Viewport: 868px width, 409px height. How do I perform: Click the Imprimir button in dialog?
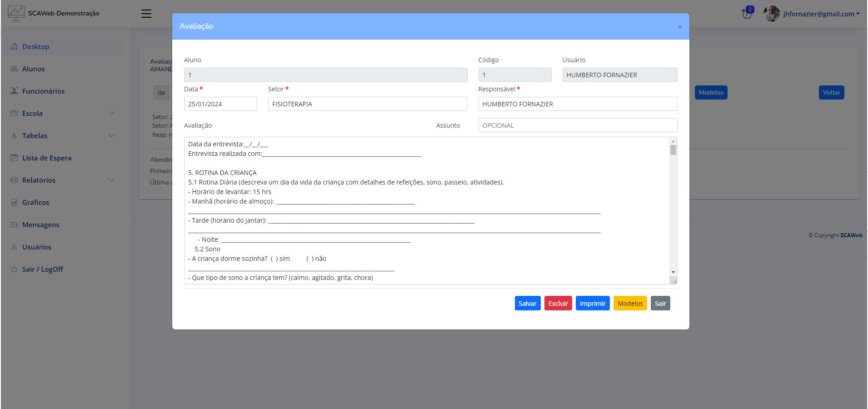pyautogui.click(x=592, y=304)
